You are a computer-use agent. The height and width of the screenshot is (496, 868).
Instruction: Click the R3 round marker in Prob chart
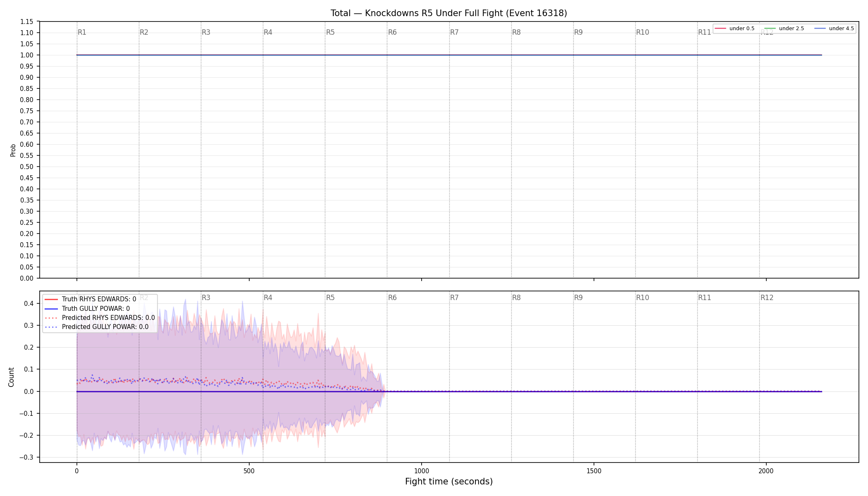click(x=206, y=32)
